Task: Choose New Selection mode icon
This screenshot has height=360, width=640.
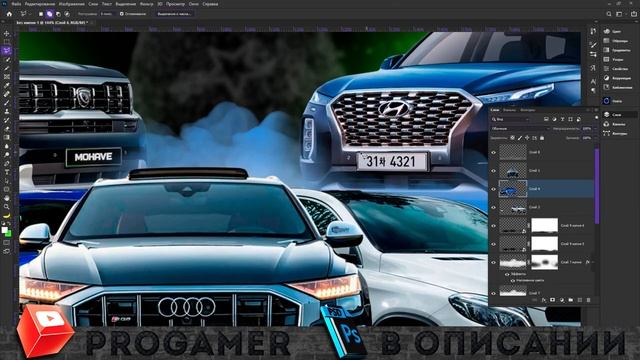Action: [x=41, y=14]
